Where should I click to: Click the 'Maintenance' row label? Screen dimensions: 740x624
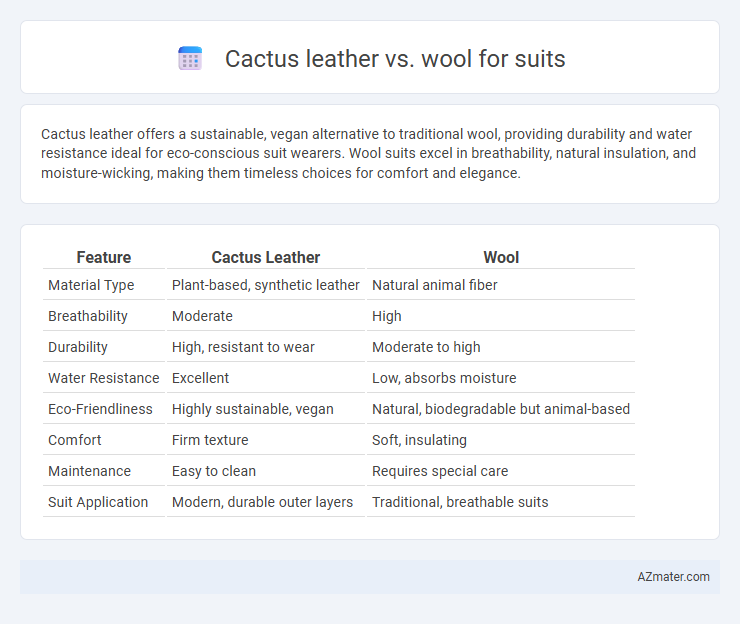click(90, 471)
